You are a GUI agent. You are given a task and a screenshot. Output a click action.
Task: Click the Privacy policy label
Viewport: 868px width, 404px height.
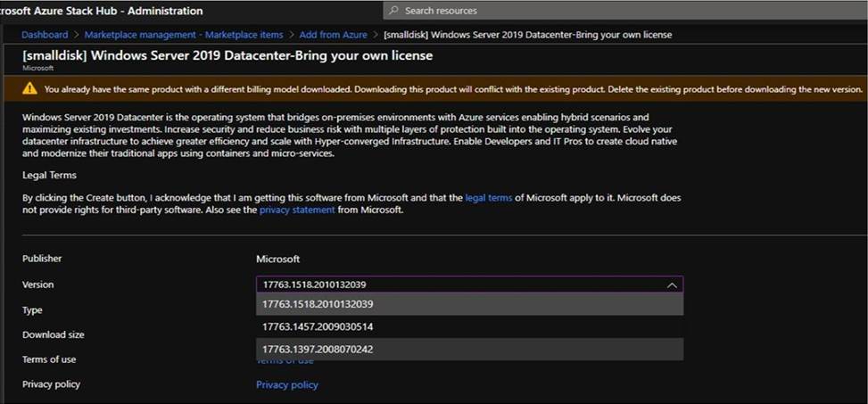(51, 384)
